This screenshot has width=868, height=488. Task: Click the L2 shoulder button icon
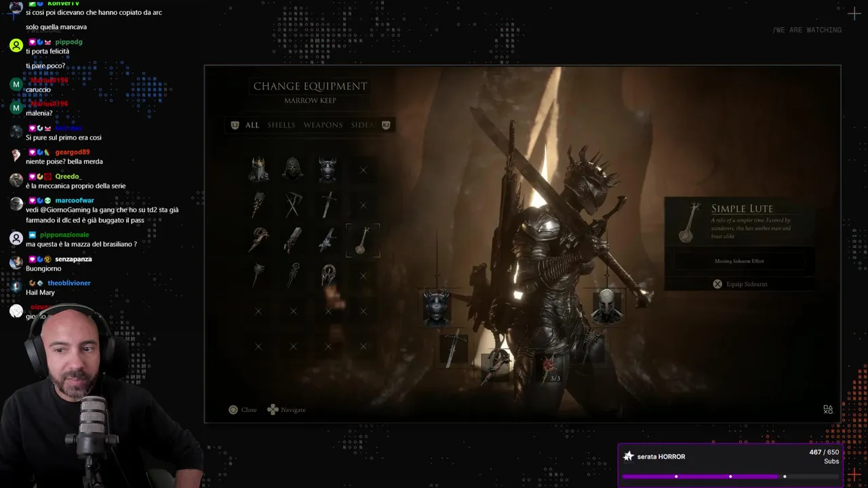click(x=235, y=125)
